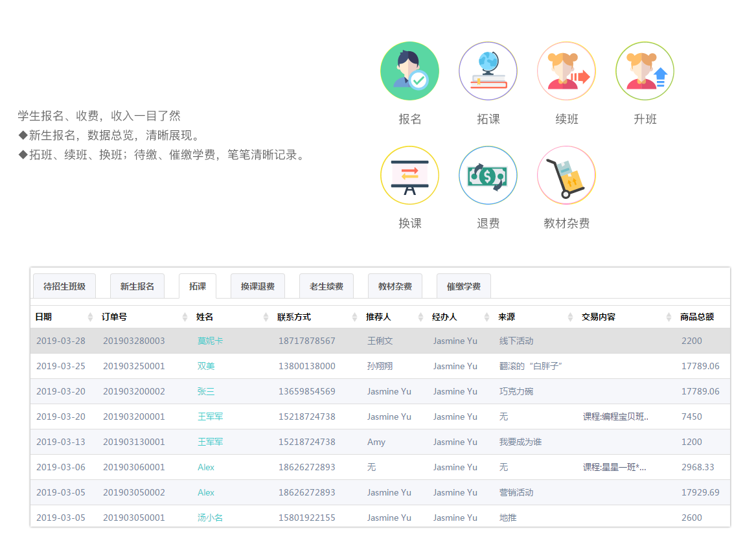Switch to the 待招生班级 tab
The image size is (756, 548).
[x=64, y=286]
